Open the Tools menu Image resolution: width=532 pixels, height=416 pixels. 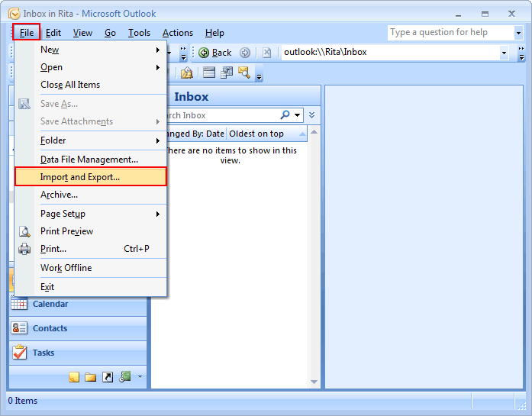point(139,33)
